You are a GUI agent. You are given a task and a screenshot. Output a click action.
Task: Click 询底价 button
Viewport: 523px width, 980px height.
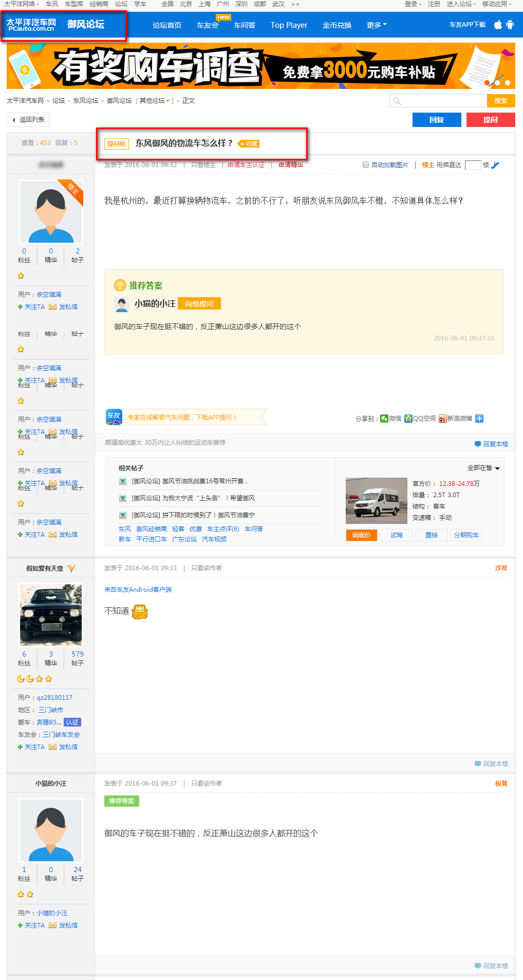tap(362, 535)
